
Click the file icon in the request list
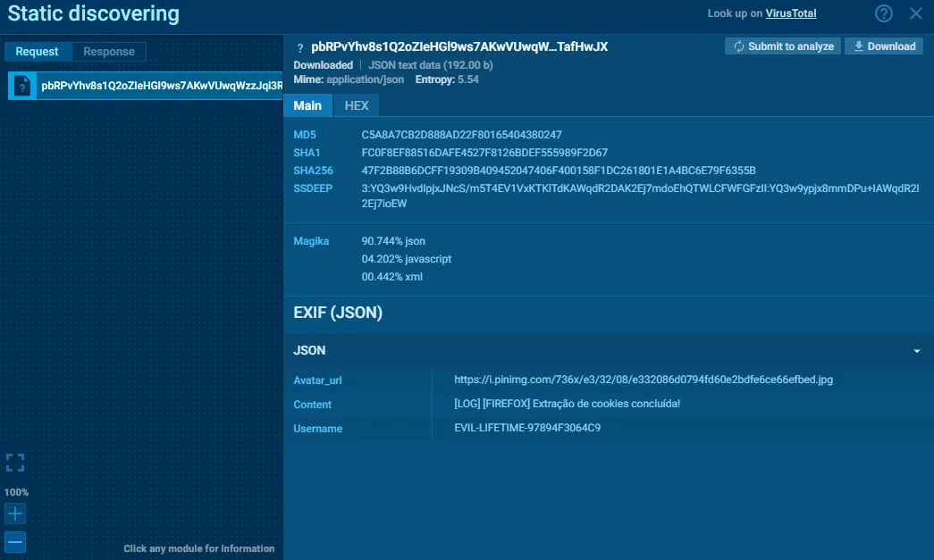tap(23, 86)
